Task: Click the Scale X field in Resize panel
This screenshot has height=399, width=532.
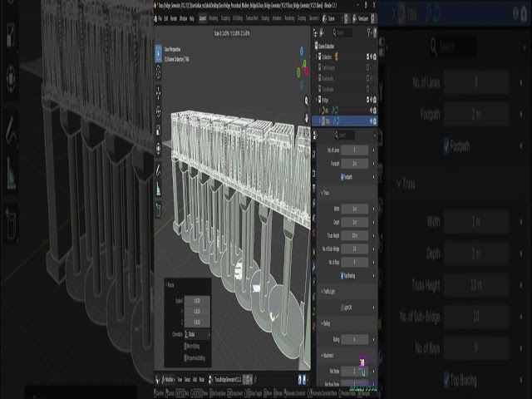Action: point(197,301)
